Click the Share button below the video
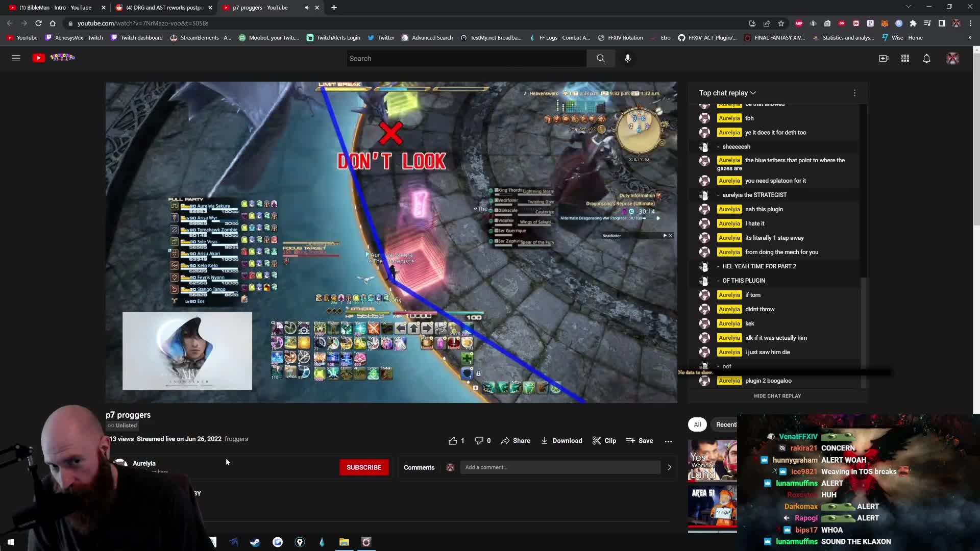This screenshot has width=980, height=551. coord(516,440)
